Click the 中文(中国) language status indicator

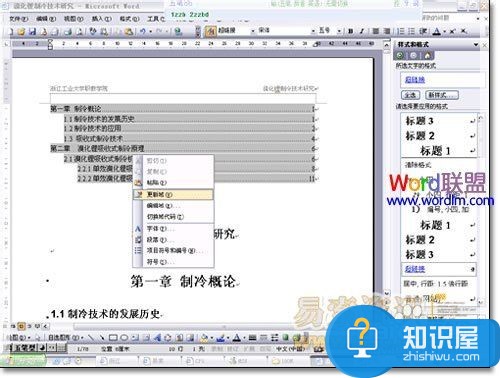click(290, 349)
